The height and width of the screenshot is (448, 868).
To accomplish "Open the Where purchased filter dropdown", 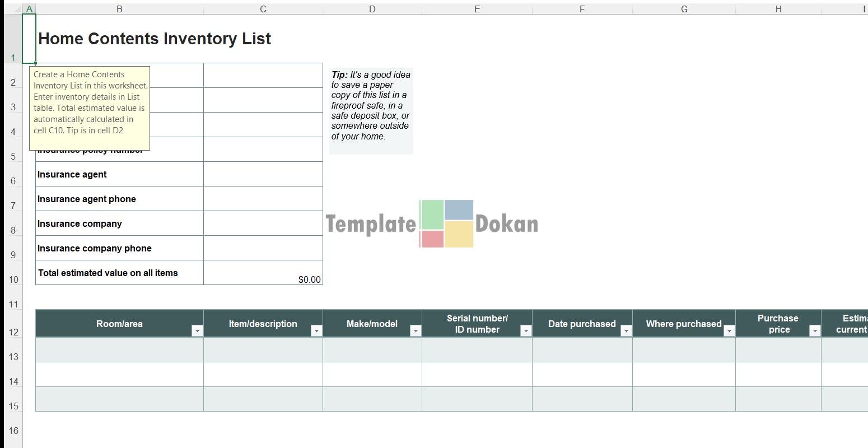I will coord(729,331).
